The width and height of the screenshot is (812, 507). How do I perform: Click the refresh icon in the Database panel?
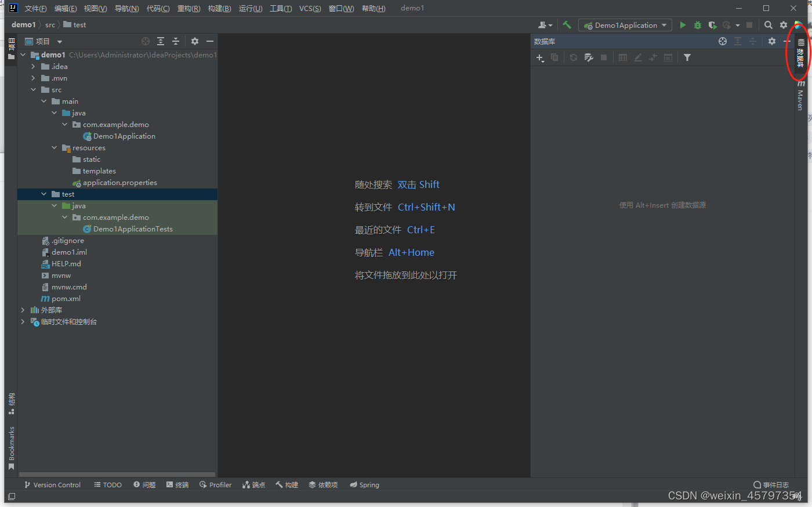573,58
